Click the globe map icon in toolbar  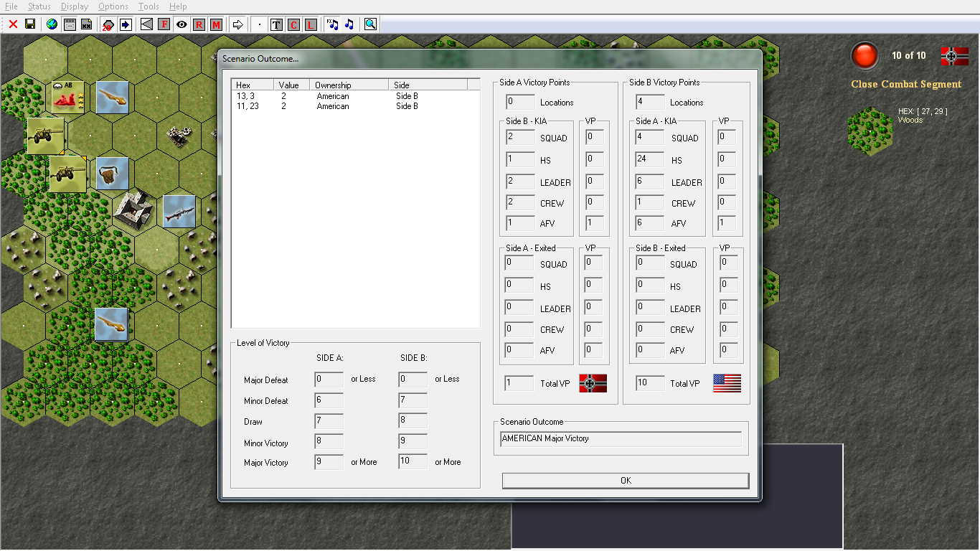(x=52, y=24)
